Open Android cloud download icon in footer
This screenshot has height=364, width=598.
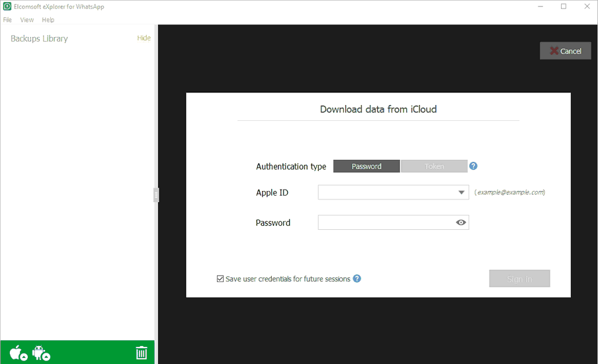[x=41, y=353]
